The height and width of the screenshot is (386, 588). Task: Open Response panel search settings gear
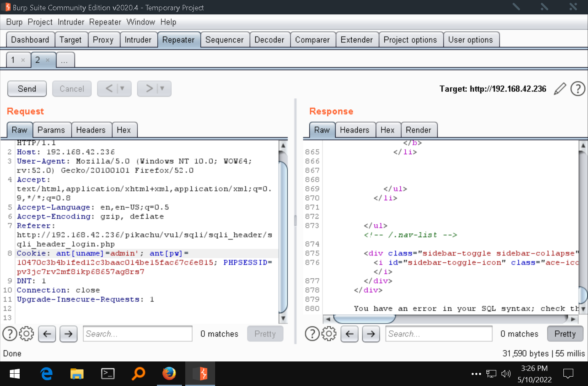click(329, 334)
